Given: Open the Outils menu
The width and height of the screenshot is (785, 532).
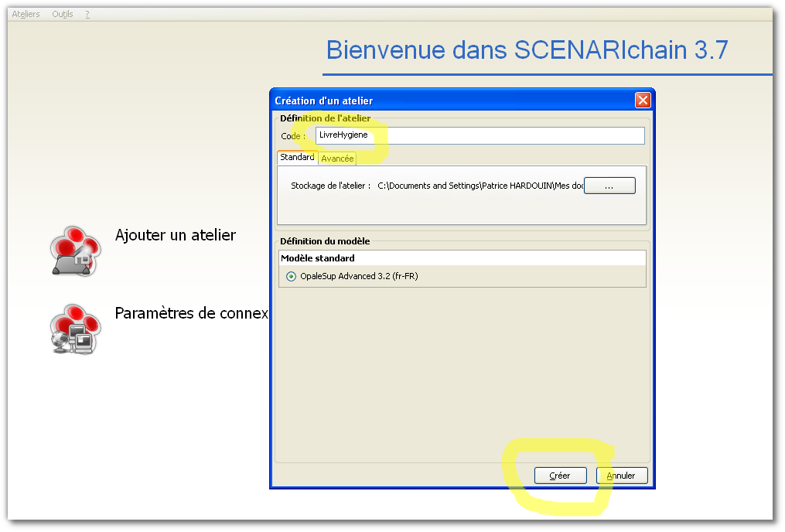Looking at the screenshot, I should click(63, 14).
